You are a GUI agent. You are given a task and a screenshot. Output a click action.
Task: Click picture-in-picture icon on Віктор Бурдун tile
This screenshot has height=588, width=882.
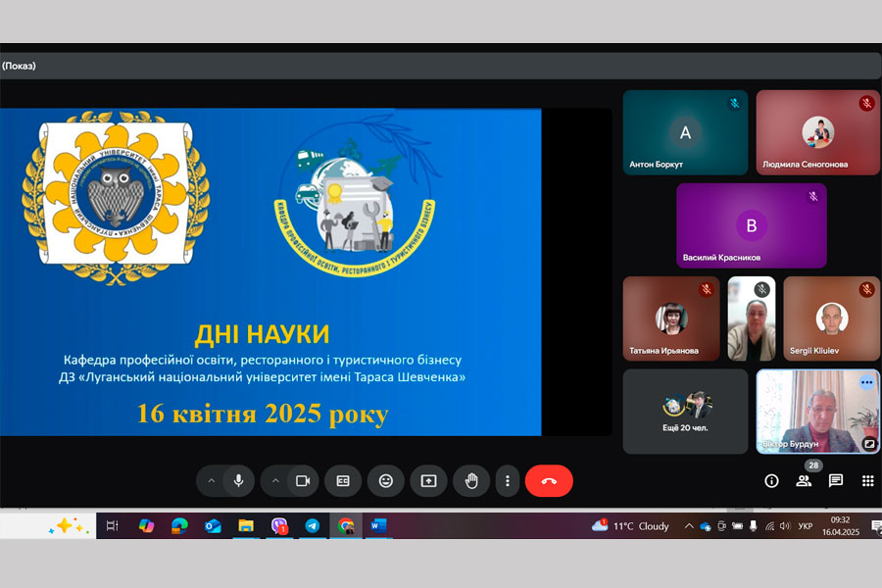pyautogui.click(x=869, y=443)
